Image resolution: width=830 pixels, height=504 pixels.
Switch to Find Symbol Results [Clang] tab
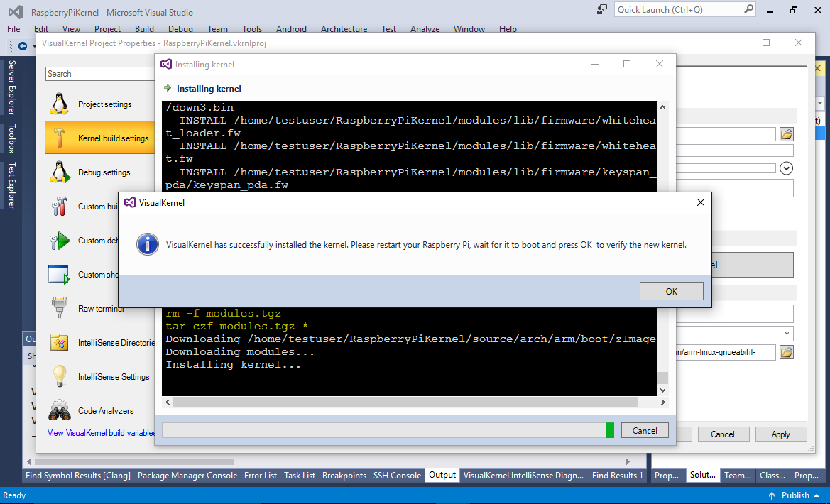(x=78, y=476)
